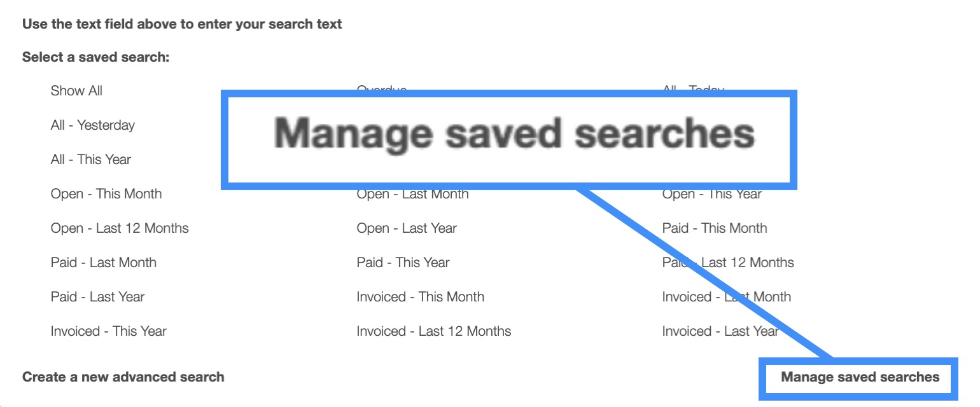
Task: Choose Paid - This Year search
Action: pyautogui.click(x=403, y=263)
